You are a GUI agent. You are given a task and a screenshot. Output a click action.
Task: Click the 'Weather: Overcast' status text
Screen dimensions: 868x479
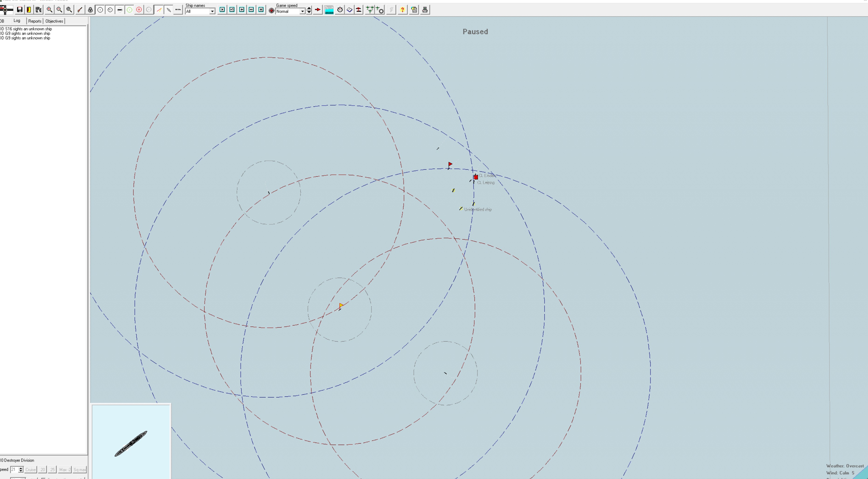tap(845, 466)
